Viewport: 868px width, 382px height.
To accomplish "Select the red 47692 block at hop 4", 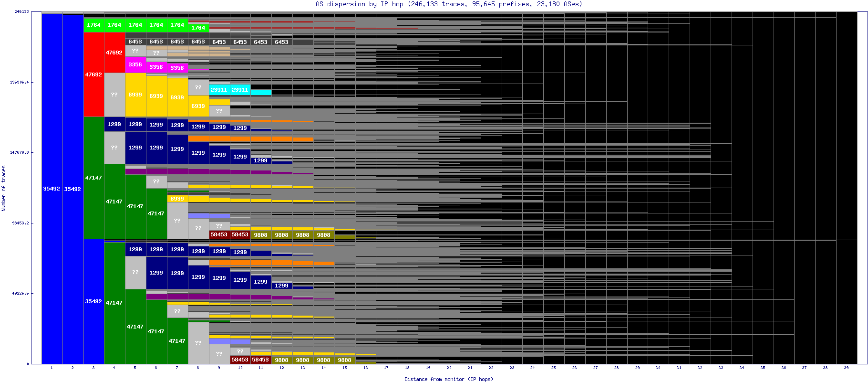I will coord(114,53).
